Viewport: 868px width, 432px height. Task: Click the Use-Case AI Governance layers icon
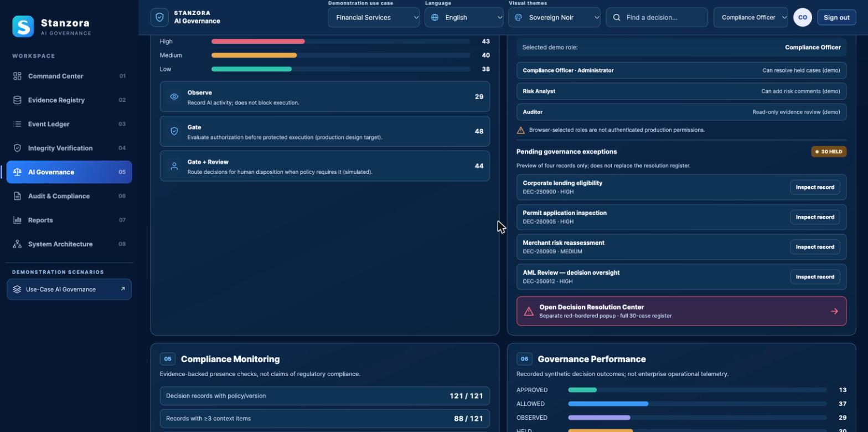pos(17,289)
